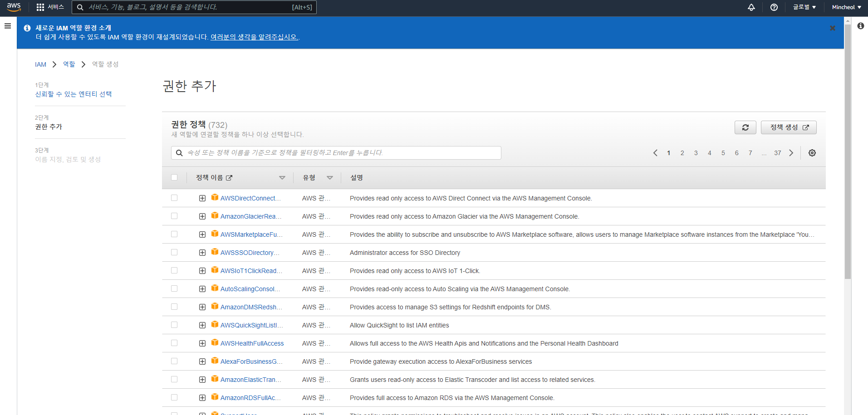Open the 역할 breadcrumb link
868x415 pixels.
pyautogui.click(x=69, y=64)
